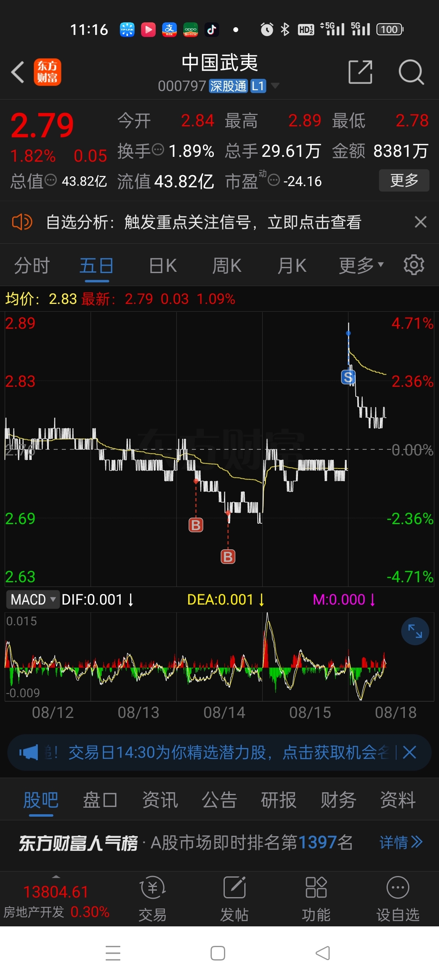Switch to 月K chart tab
This screenshot has height=980, width=439.
(x=292, y=266)
